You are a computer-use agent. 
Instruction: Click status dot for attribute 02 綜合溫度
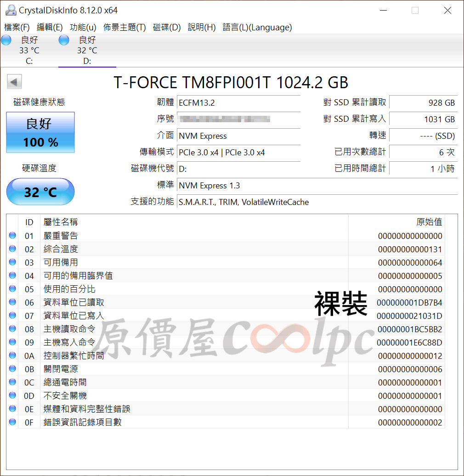point(12,249)
